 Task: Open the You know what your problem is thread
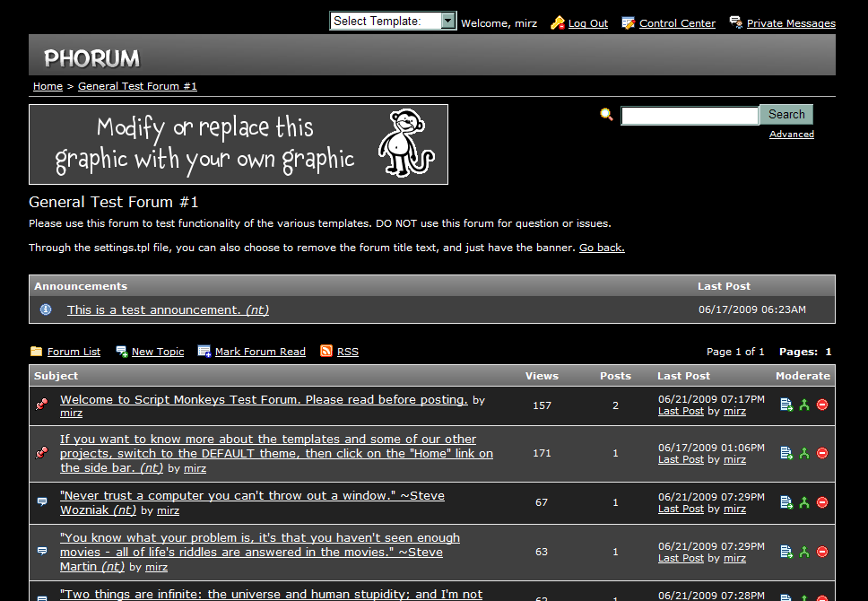pyautogui.click(x=260, y=552)
